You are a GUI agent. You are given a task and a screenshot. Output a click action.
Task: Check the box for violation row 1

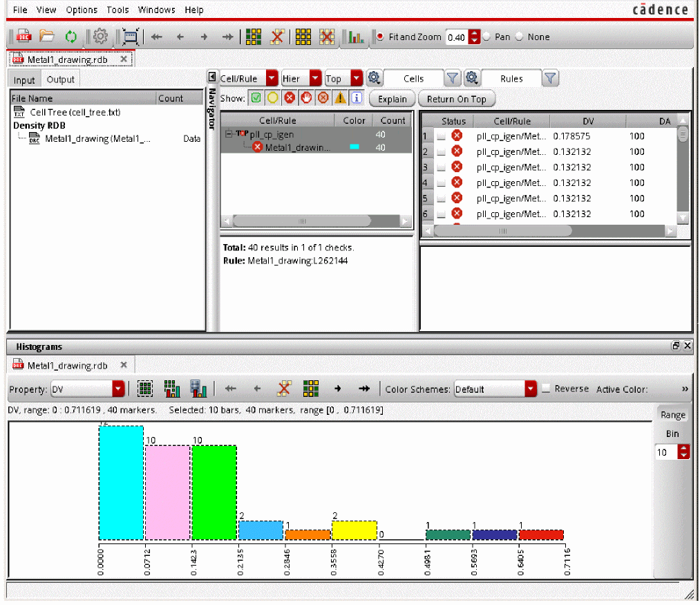pos(441,136)
